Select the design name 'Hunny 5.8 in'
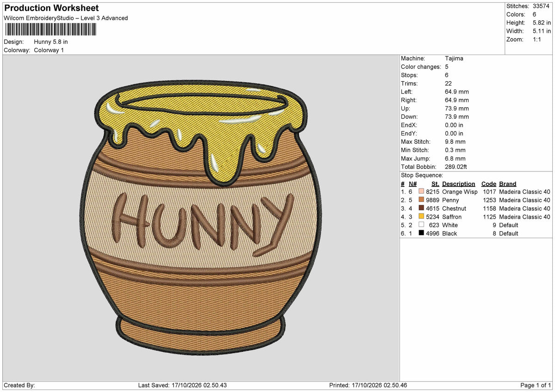555x392 pixels. point(51,42)
